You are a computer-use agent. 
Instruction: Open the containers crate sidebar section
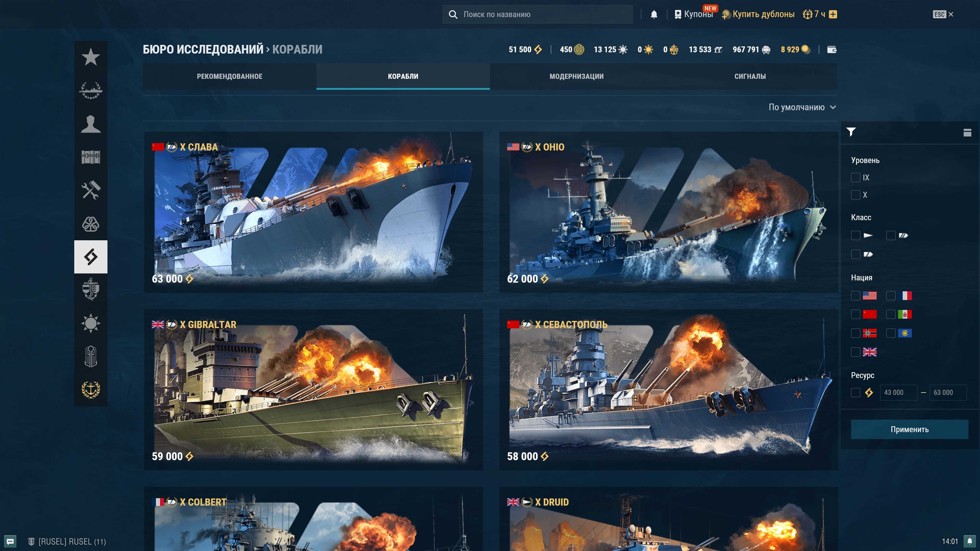91,157
